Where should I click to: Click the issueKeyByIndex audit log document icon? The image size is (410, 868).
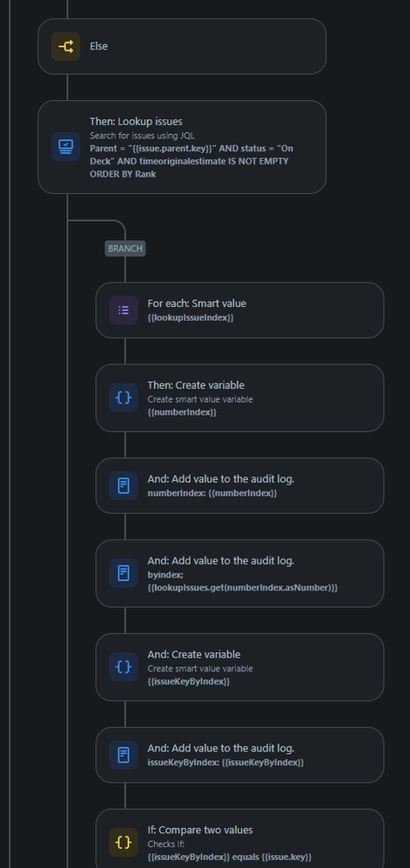pos(124,755)
